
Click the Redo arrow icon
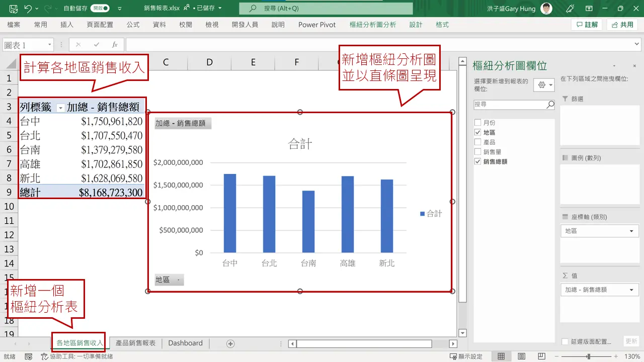point(48,9)
